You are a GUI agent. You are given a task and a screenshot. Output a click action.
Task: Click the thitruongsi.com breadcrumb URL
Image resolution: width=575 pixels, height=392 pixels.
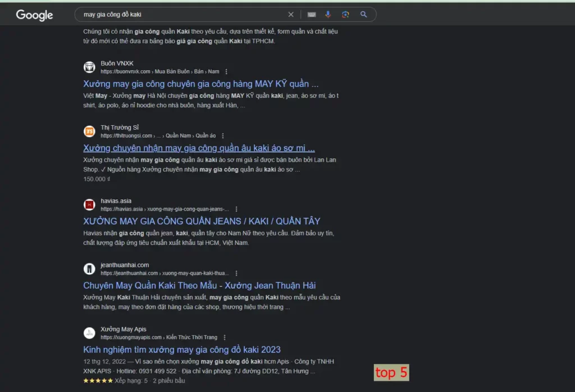158,136
